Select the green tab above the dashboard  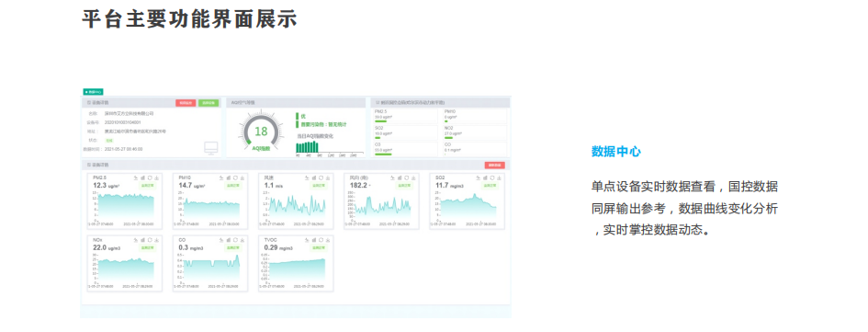(93, 92)
